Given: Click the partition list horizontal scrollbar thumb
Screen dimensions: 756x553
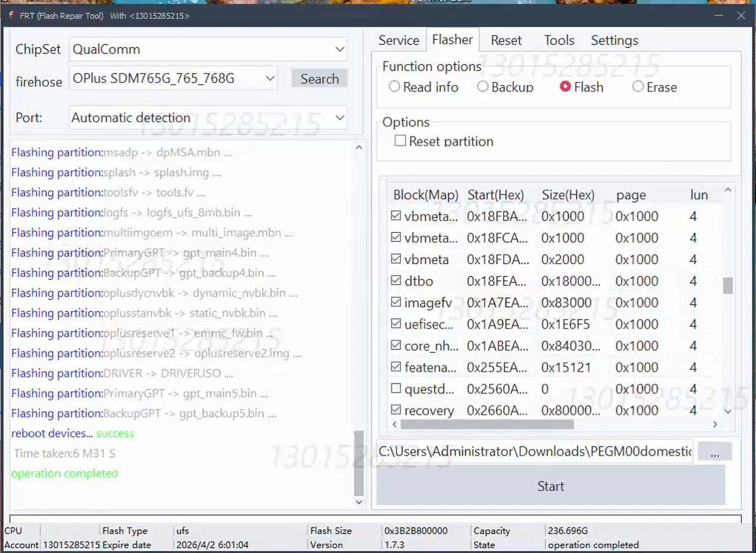Looking at the screenshot, I should pyautogui.click(x=487, y=424).
